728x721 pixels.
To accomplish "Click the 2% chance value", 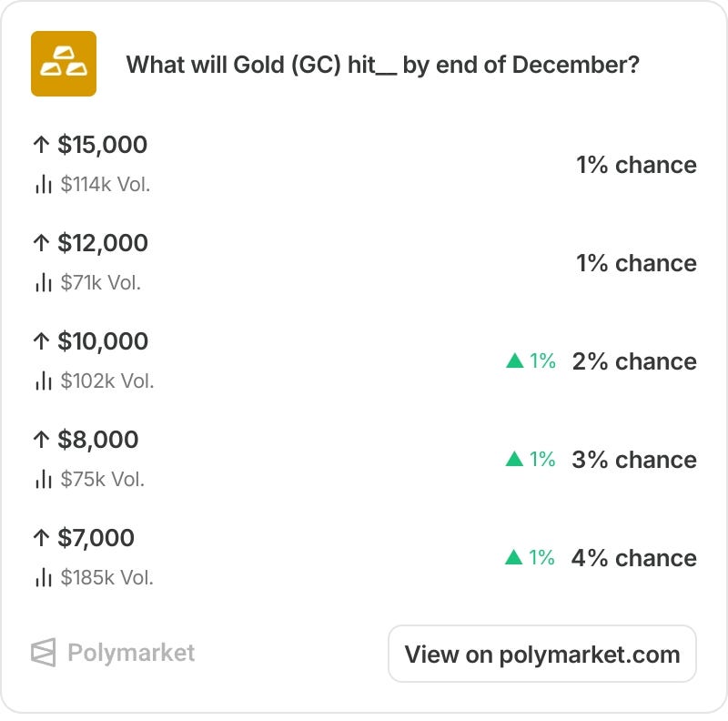I will (x=634, y=361).
